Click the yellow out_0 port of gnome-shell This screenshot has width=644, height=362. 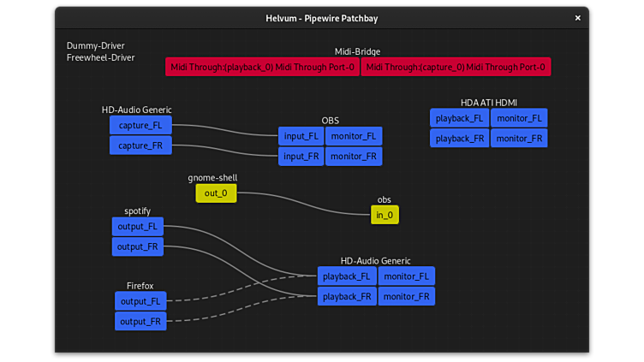216,193
